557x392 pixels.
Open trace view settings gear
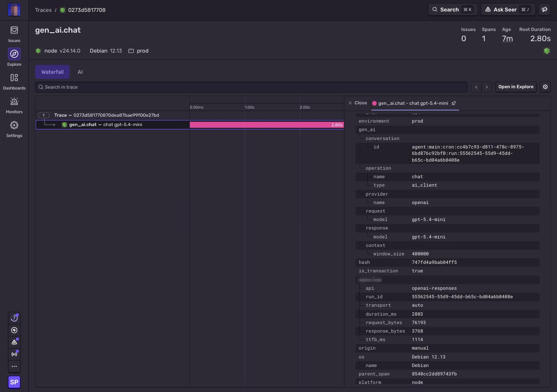point(545,87)
